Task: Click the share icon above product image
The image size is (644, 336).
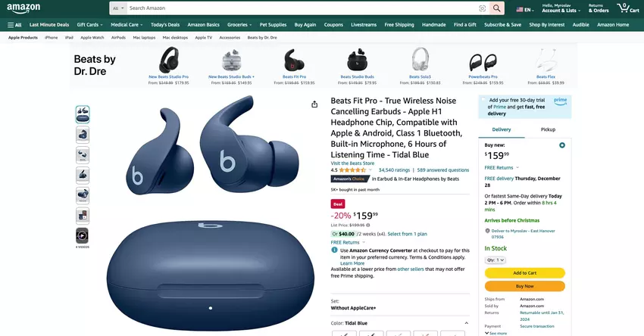Action: pos(314,104)
